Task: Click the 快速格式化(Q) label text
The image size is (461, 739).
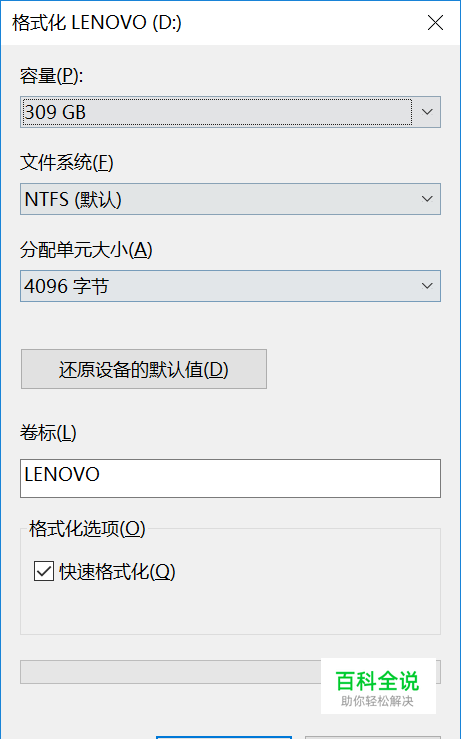Action: tap(117, 572)
